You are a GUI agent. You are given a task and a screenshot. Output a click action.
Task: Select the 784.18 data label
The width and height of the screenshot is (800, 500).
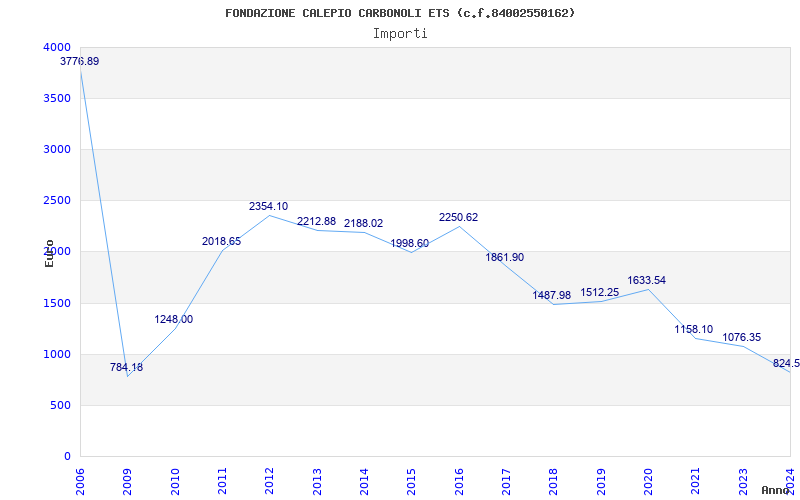point(127,367)
